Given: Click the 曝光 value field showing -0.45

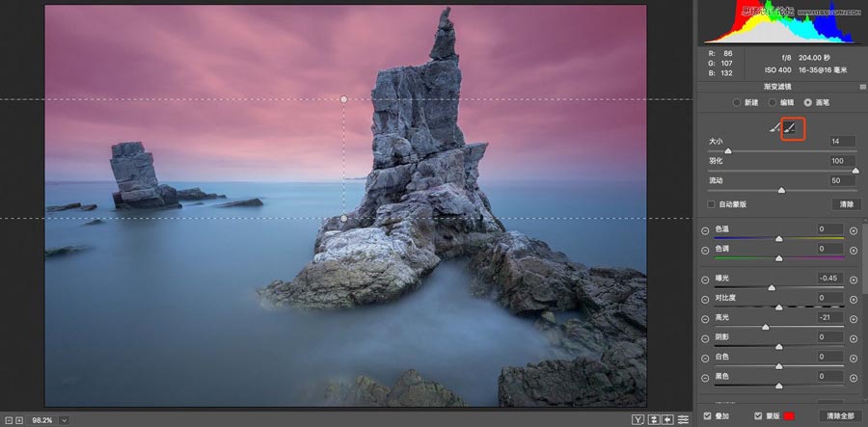Looking at the screenshot, I should point(830,279).
